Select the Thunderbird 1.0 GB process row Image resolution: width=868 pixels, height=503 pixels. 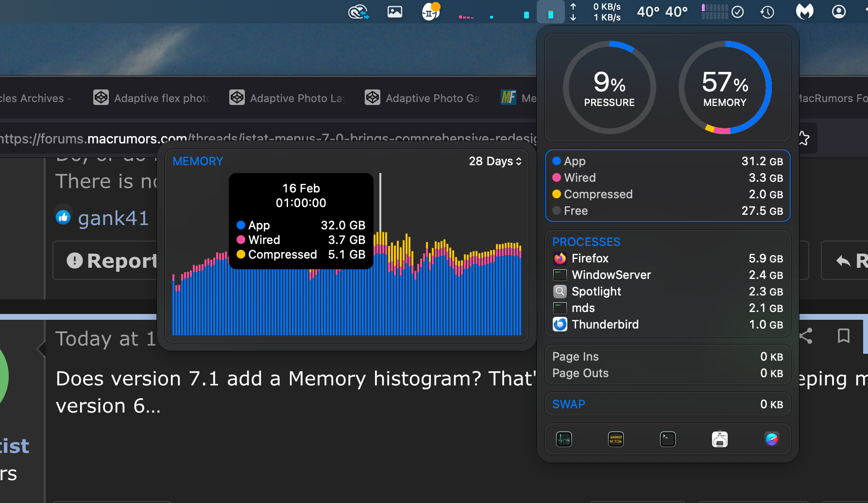tap(668, 325)
